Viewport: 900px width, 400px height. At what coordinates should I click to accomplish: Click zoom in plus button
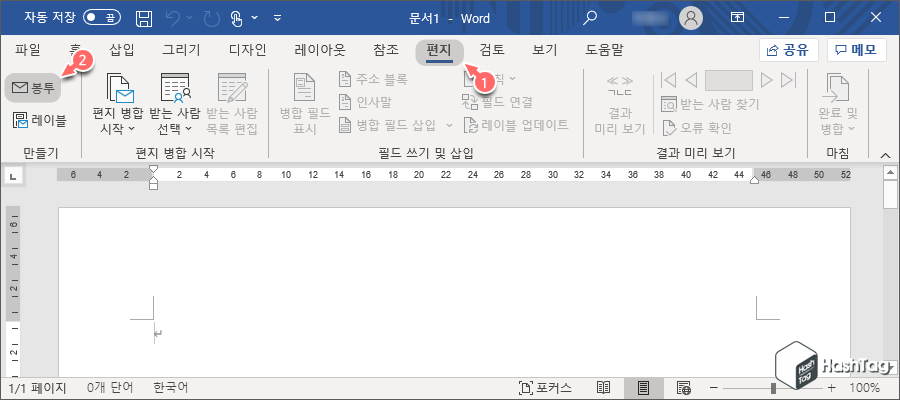(832, 387)
